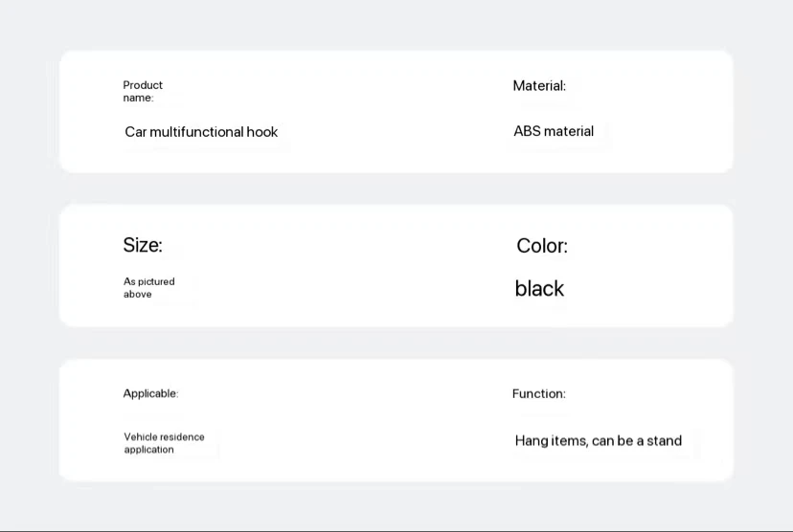The height and width of the screenshot is (532, 793).
Task: Click the "Applicable:" label
Action: [x=150, y=393]
